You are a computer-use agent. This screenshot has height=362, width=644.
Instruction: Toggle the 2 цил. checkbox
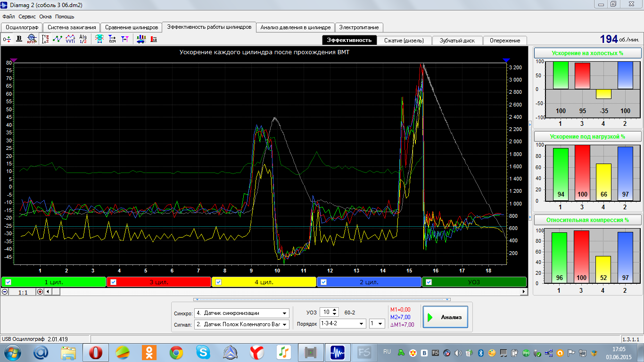pyautogui.click(x=323, y=282)
